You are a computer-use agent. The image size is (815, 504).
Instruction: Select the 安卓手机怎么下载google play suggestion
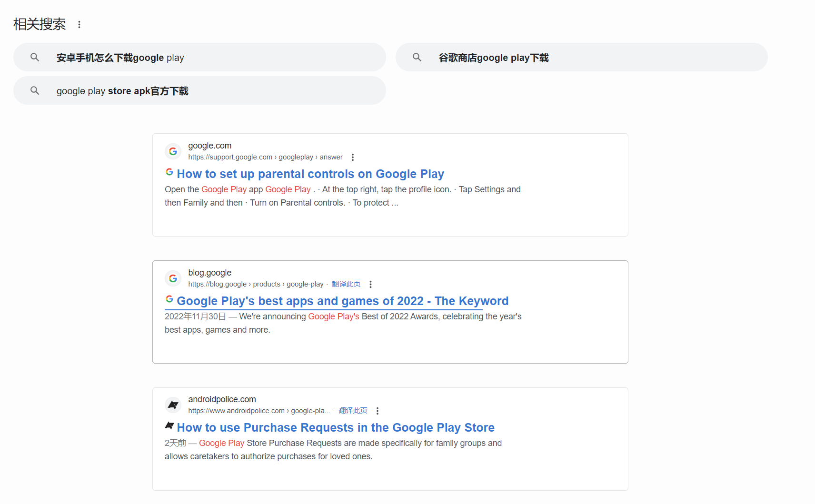[120, 57]
